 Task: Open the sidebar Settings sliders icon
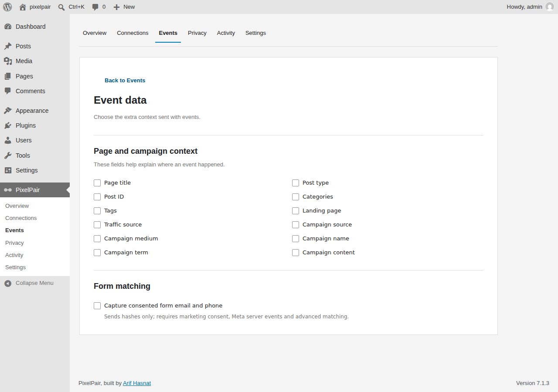point(8,170)
